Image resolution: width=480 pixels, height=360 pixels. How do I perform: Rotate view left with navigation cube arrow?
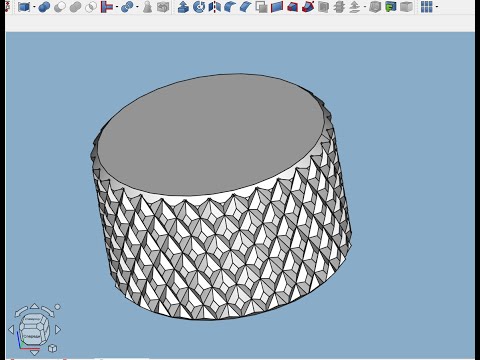coord(11,330)
